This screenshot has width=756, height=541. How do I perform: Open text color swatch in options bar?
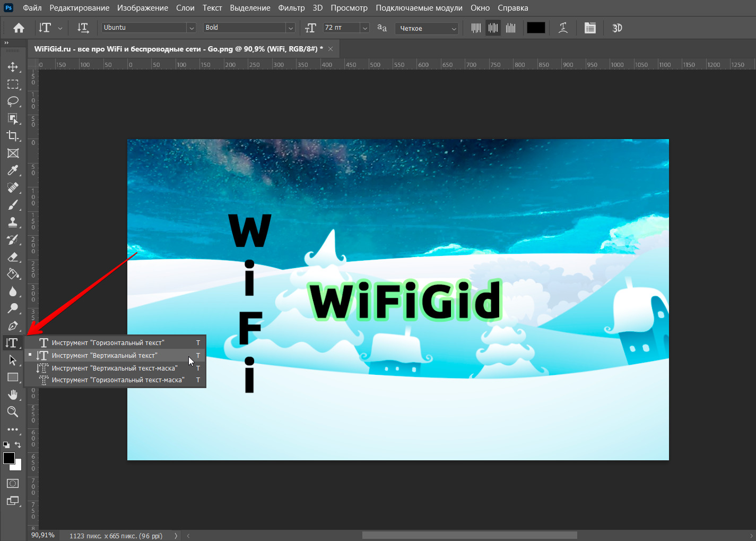tap(536, 28)
